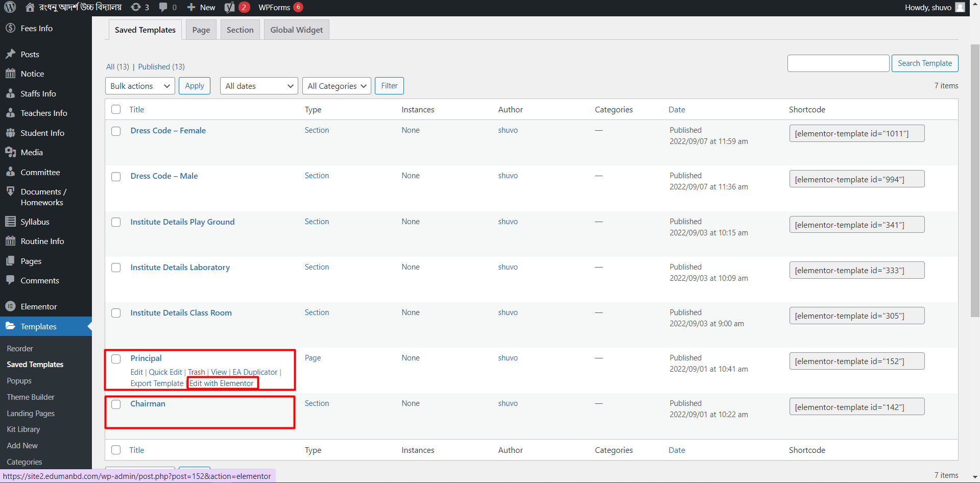Open the comments bubble icon in admin bar
Image resolution: width=980 pixels, height=483 pixels.
163,7
